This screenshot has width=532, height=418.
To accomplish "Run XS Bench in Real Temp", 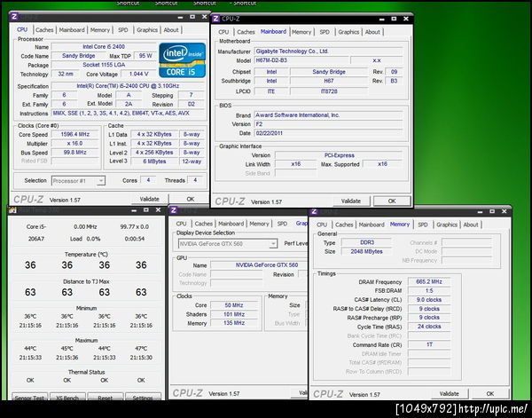I will pyautogui.click(x=67, y=398).
